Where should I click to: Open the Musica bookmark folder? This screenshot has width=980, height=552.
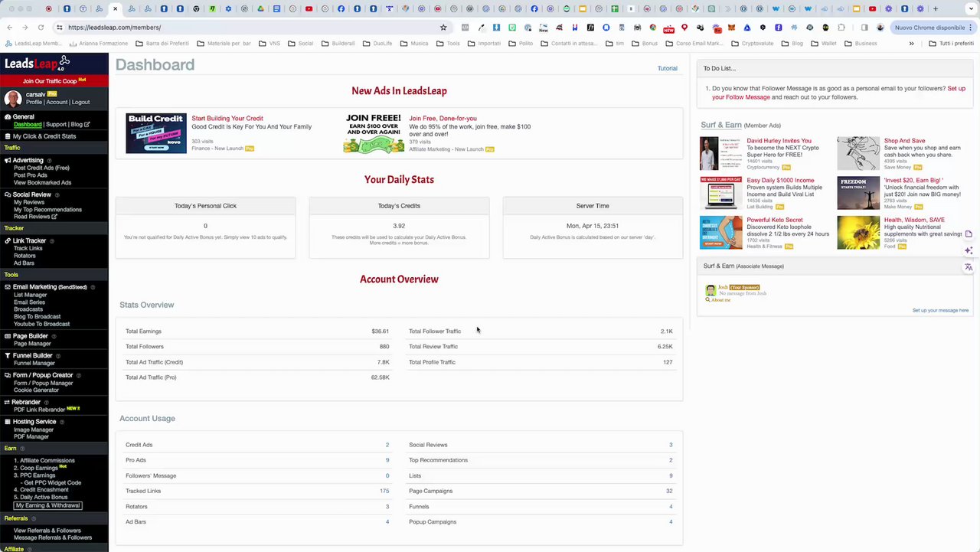click(x=414, y=44)
